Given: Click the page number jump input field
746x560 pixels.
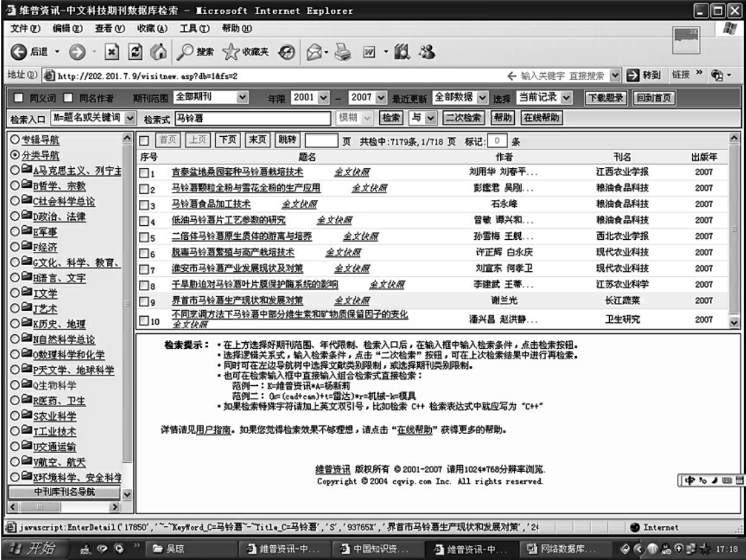Looking at the screenshot, I should tap(322, 140).
